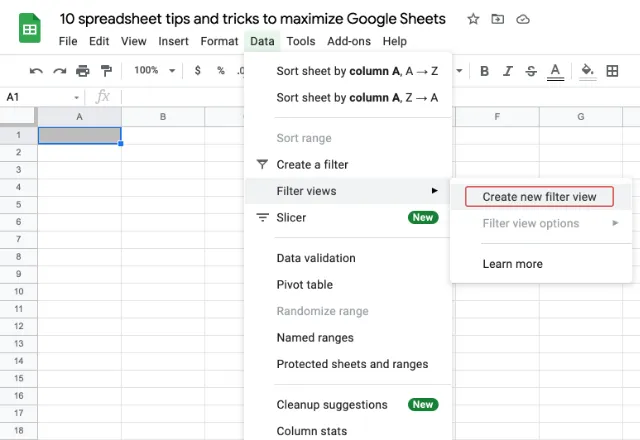Click the select-all corner box
The image size is (640, 440).
[x=18, y=116]
